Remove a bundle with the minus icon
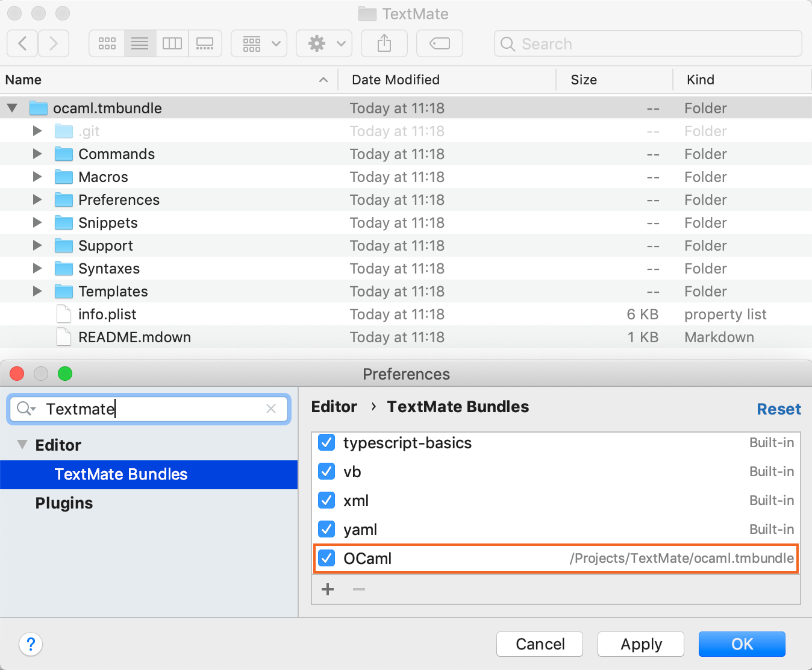The image size is (812, 670). tap(358, 589)
